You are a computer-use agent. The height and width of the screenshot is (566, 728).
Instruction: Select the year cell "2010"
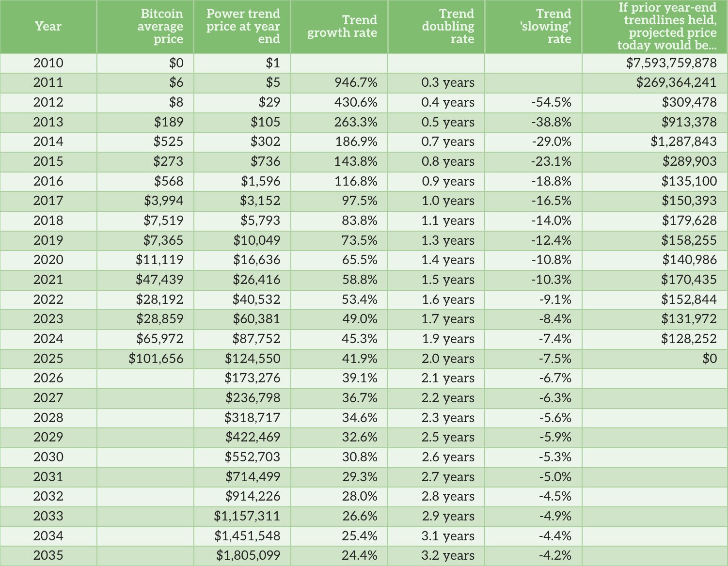pyautogui.click(x=48, y=63)
